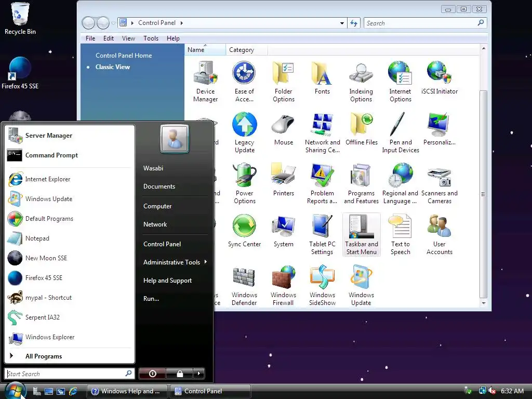Open shutdown options arrow in Start menu

point(199,374)
